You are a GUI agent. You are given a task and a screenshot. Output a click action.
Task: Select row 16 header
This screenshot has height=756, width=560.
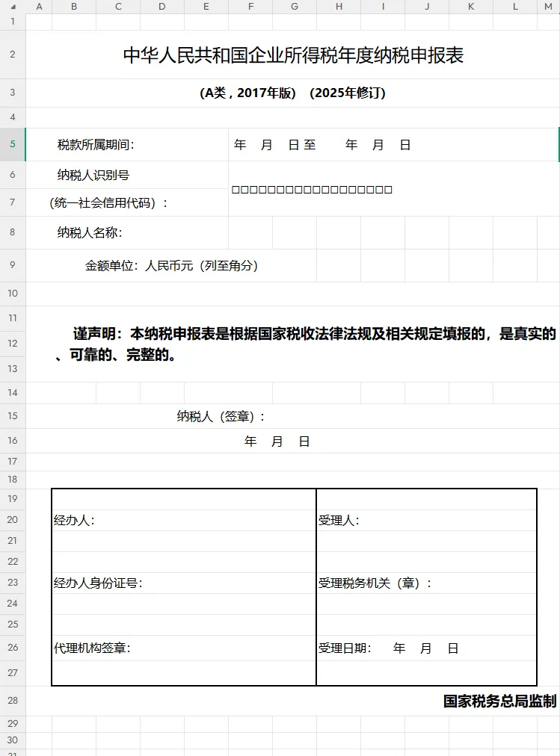coord(13,441)
